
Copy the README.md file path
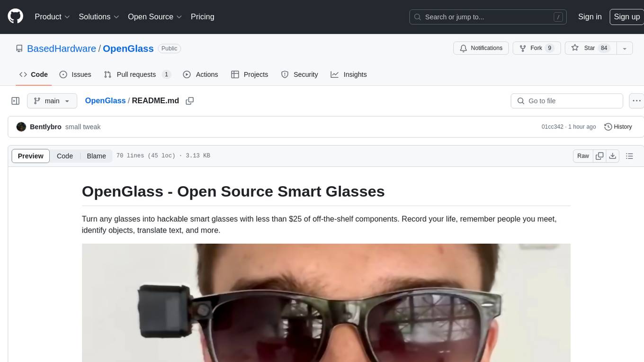click(x=190, y=101)
